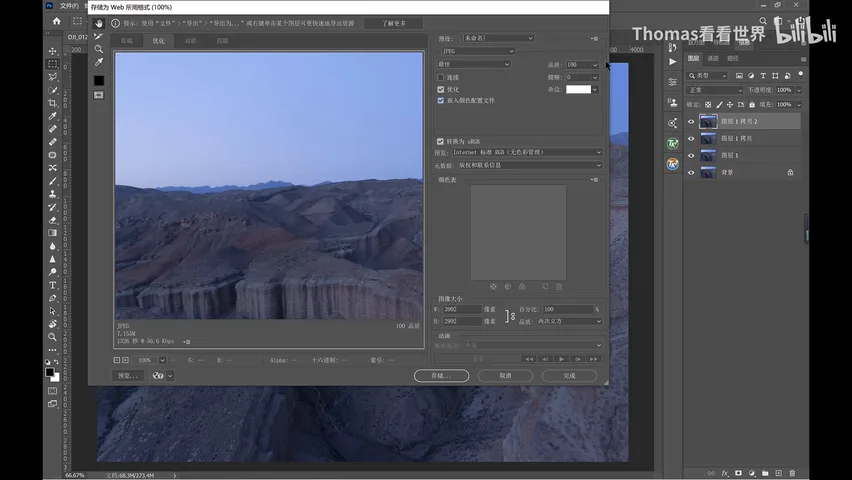Viewport: 852px width, 480px height.
Task: Select the Crop tool in Photoshop toolbar
Action: [53, 103]
